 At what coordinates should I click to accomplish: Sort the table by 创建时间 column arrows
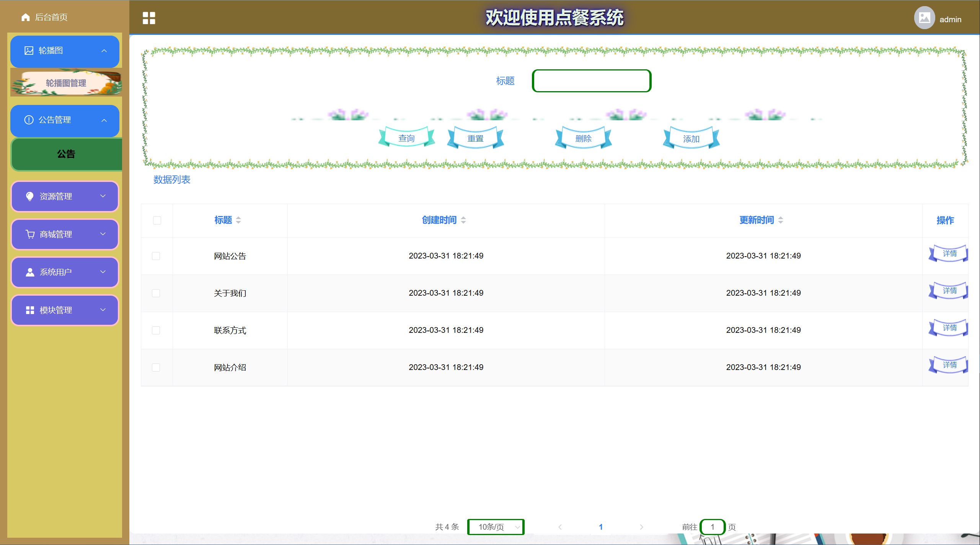point(463,220)
